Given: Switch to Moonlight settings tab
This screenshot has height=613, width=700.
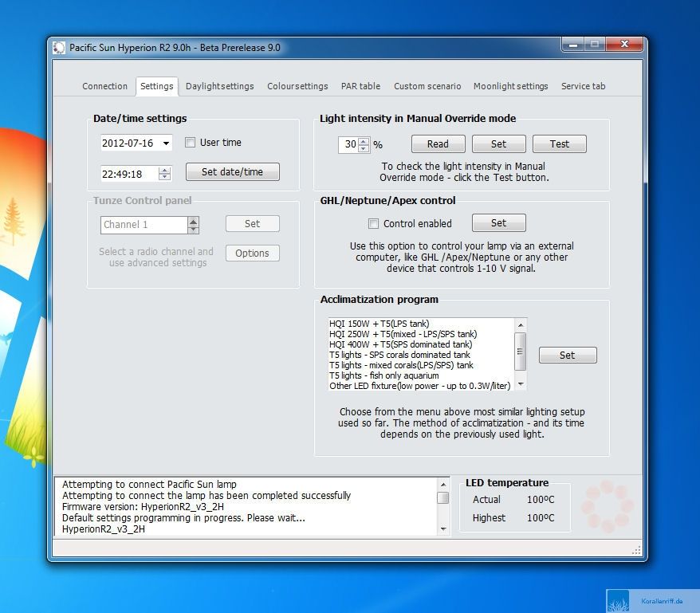Looking at the screenshot, I should coord(511,86).
